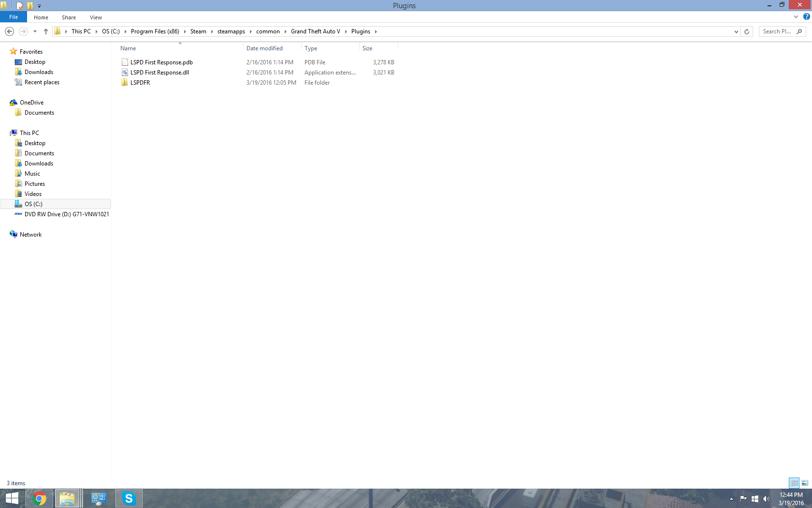Image resolution: width=812 pixels, height=508 pixels.
Task: Open Downloads under Favorites
Action: pos(39,72)
